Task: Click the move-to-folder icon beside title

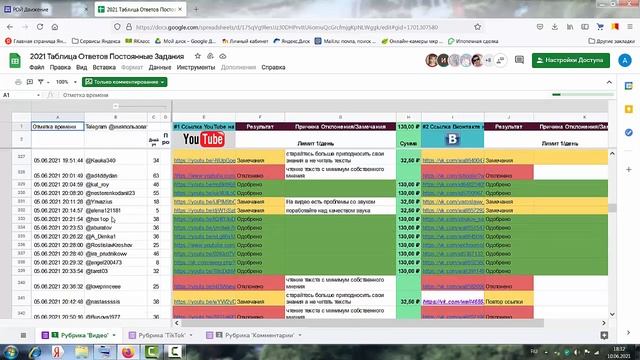Action: [x=210, y=56]
